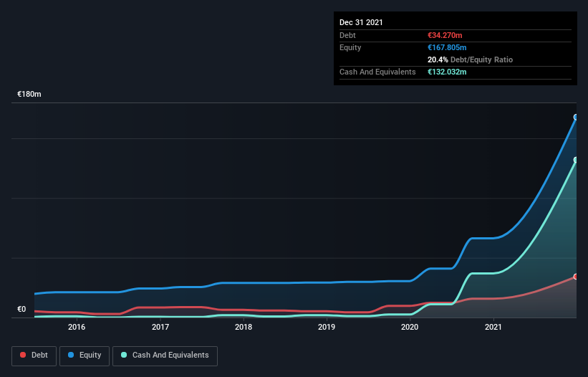
Task: Select the Cash And Equivalents end data point
Action: click(x=576, y=160)
